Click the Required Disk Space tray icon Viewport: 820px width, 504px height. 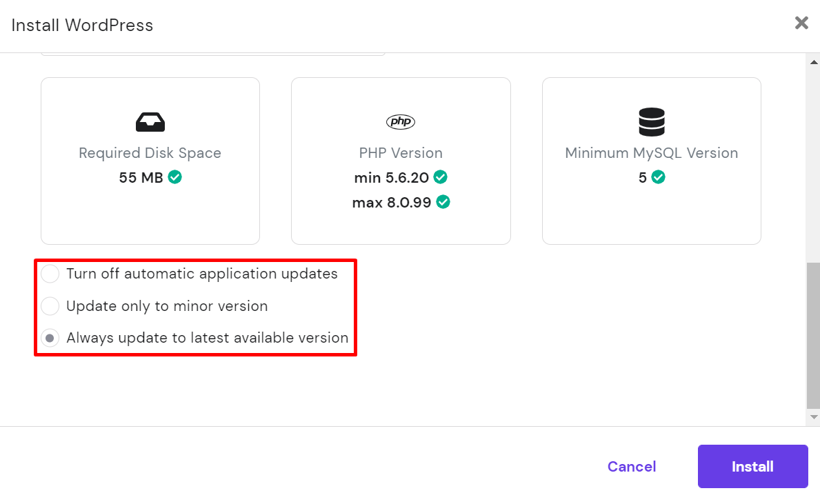click(150, 121)
